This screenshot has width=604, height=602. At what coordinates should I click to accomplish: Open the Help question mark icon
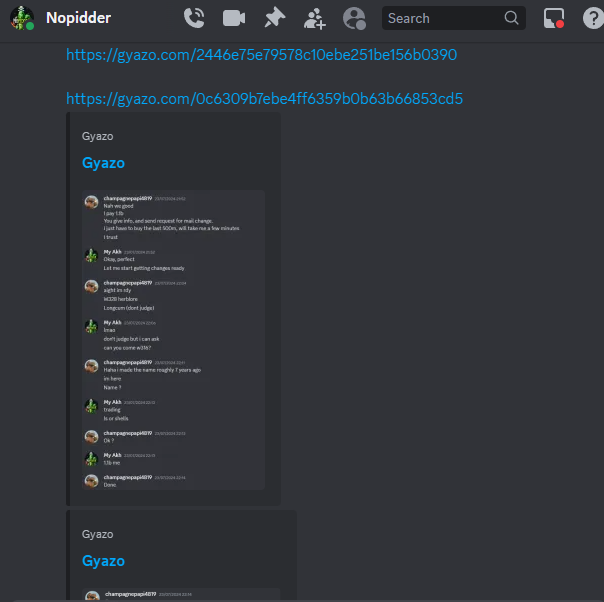click(593, 18)
